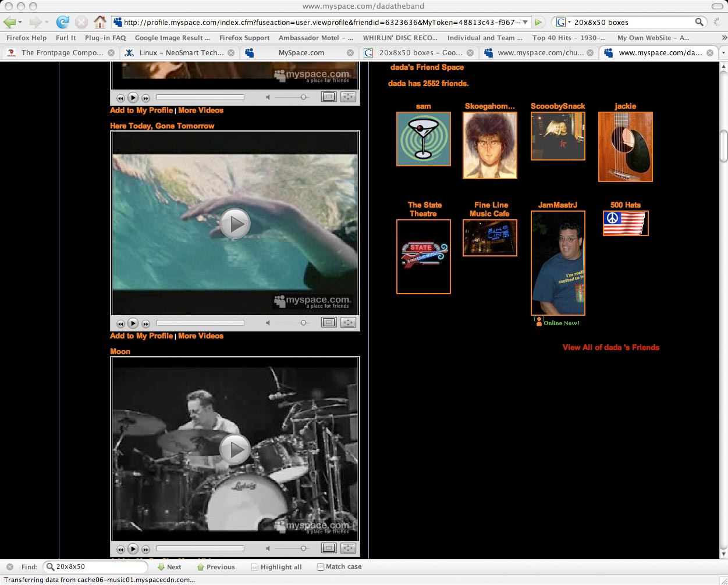Screen dimensions: 728x585
Task: Show hidden bookmarks via the toolbar chevron
Action: click(723, 38)
